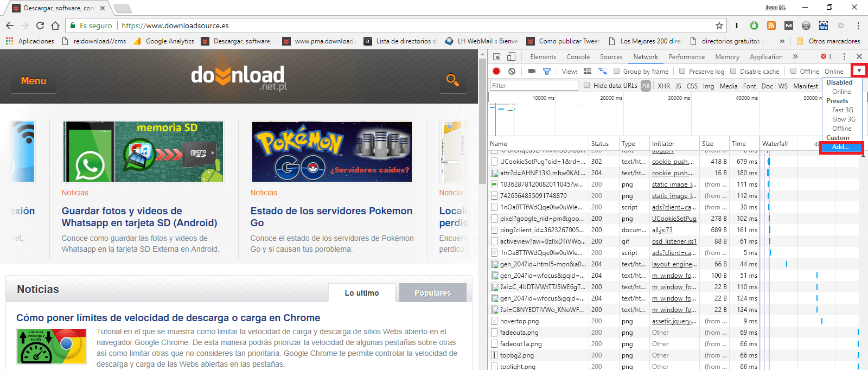Click Add custom throttling profile

pos(840,147)
